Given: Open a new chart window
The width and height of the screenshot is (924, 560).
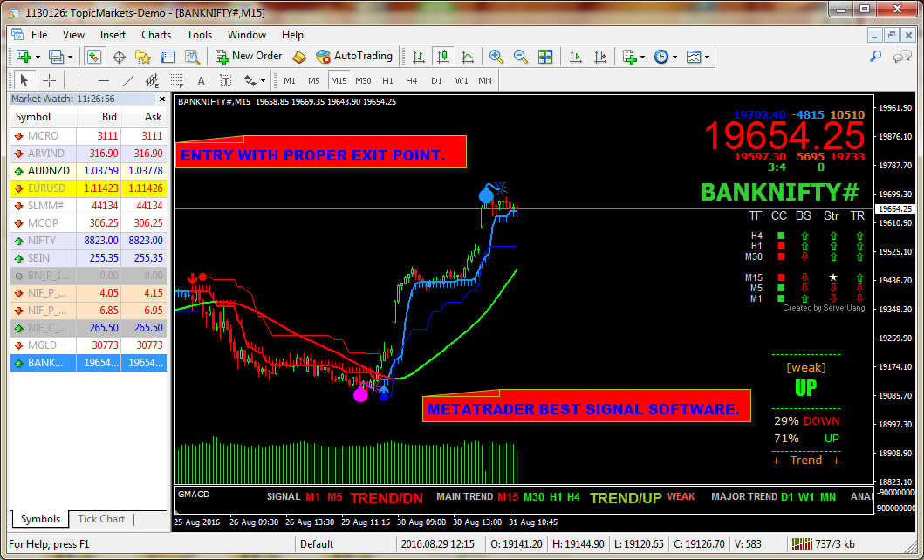Looking at the screenshot, I should click(24, 57).
